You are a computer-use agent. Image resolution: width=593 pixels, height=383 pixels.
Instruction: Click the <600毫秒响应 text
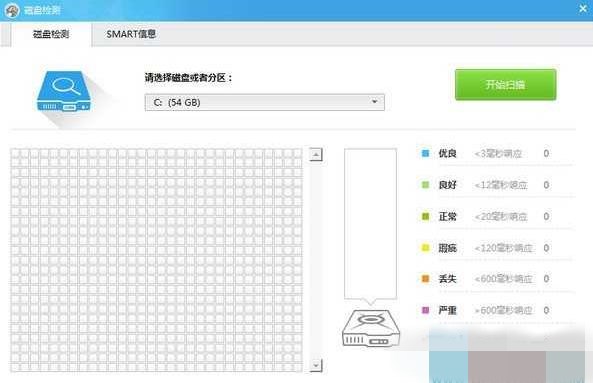503,279
